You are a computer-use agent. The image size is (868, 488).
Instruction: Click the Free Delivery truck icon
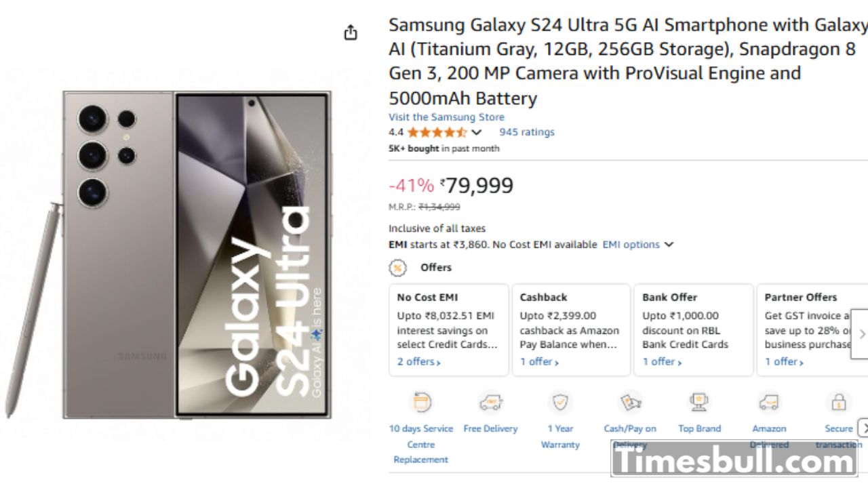pyautogui.click(x=490, y=403)
